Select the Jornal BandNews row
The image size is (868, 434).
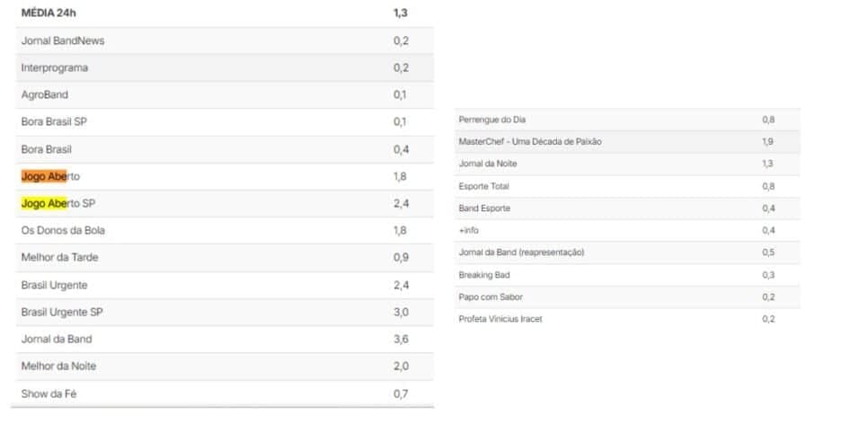(225, 41)
